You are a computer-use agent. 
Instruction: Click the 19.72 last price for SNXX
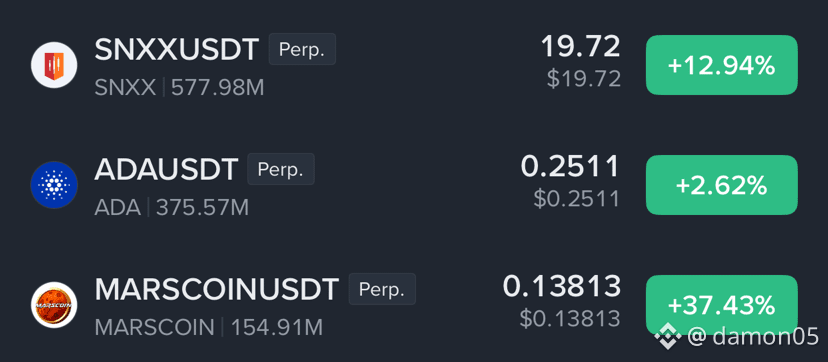(x=581, y=47)
